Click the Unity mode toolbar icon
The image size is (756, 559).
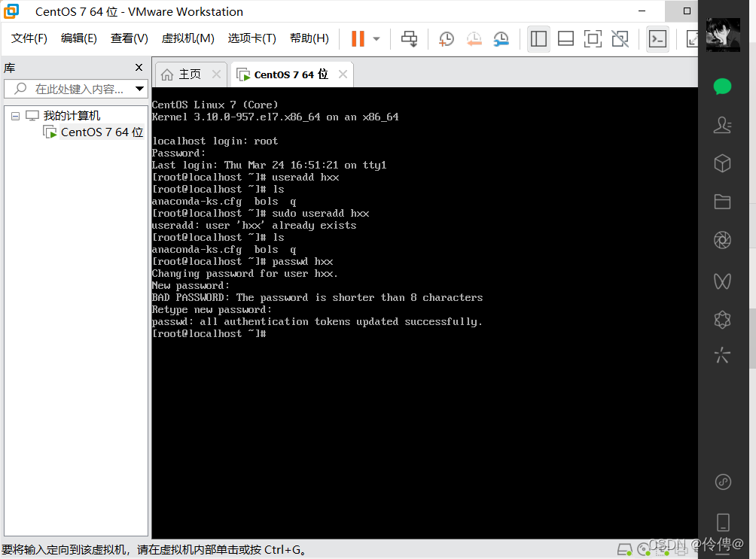pos(620,38)
